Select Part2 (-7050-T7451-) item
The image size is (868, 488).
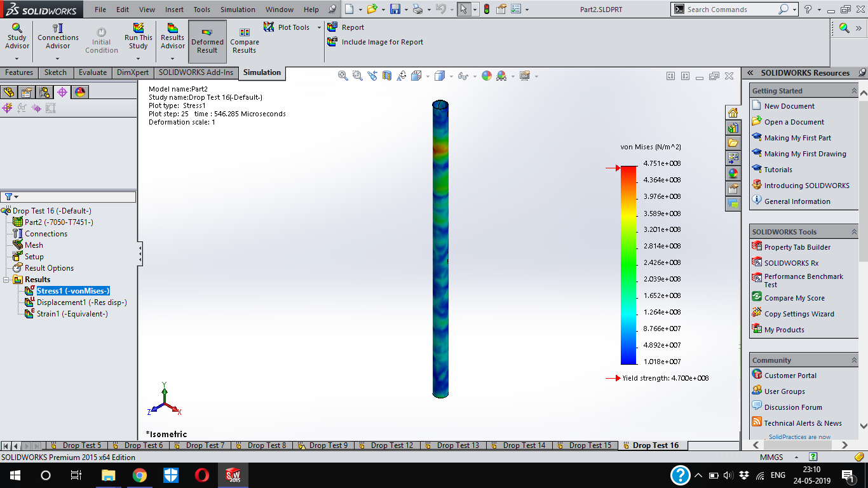click(58, 222)
